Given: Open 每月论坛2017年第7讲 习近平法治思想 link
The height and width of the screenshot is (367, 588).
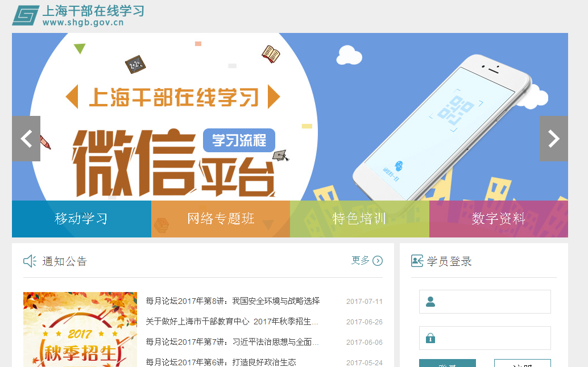Looking at the screenshot, I should click(x=232, y=342).
